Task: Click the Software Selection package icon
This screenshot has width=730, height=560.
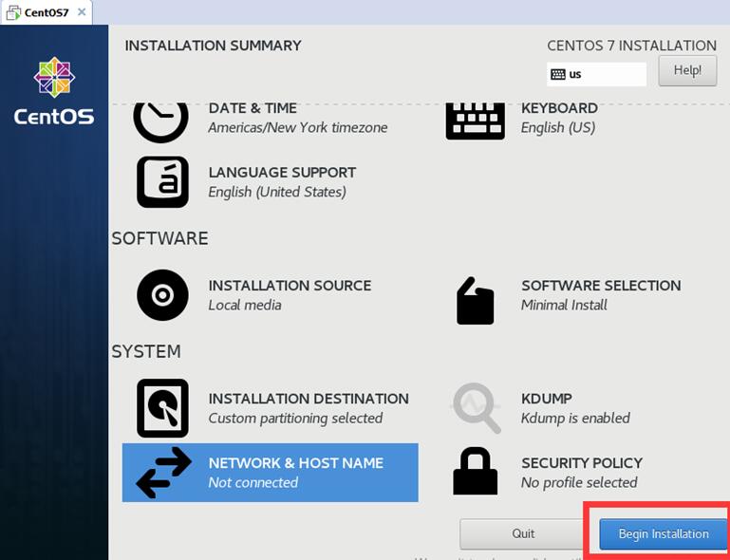Action: [x=475, y=301]
